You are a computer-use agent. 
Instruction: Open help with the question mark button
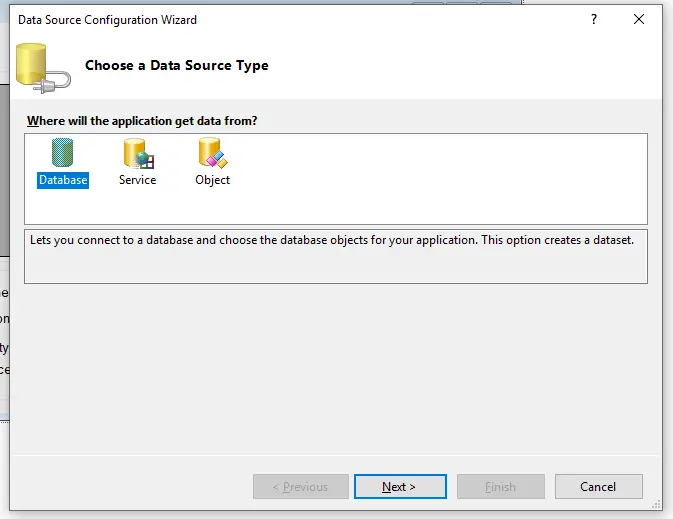(x=594, y=19)
